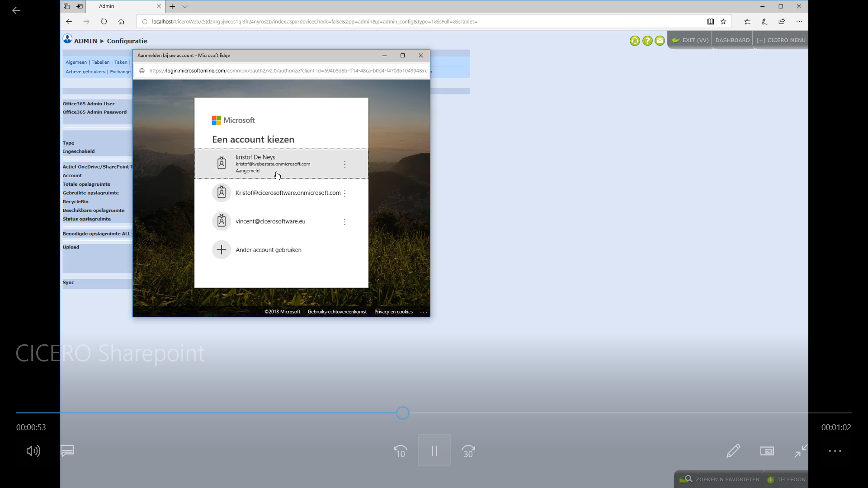The image size is (868, 488).
Task: Click the Office365 Admin User label
Action: (89, 104)
